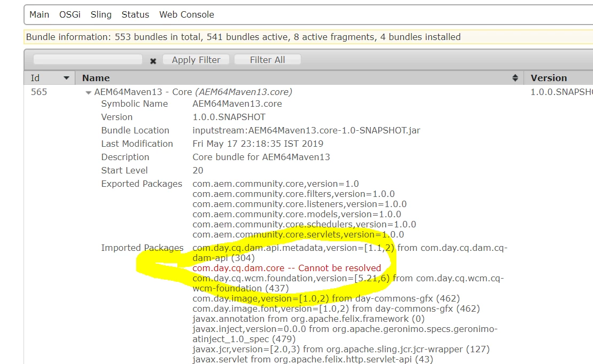This screenshot has width=593, height=364.
Task: Select the 'com.day.cq.dam.core -- Cannot be resolved' line
Action: (287, 268)
